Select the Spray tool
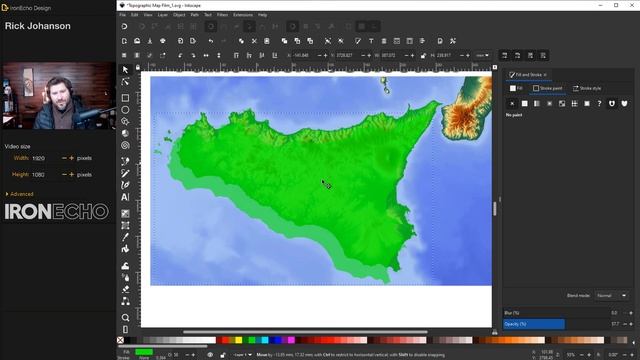The width and height of the screenshot is (640, 360). (125, 278)
